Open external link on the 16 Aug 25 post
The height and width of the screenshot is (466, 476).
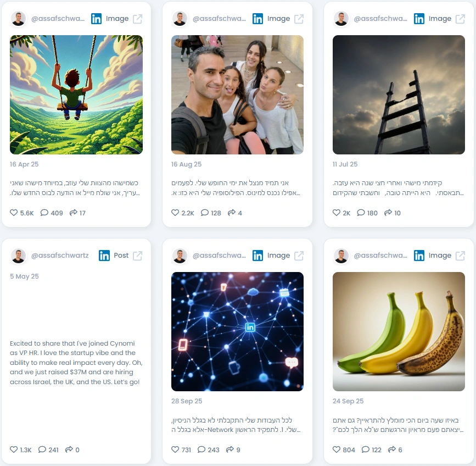click(x=299, y=19)
